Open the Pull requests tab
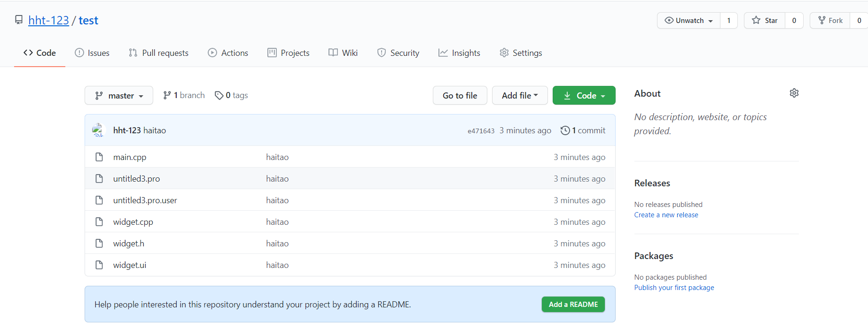The width and height of the screenshot is (868, 336). tap(159, 53)
